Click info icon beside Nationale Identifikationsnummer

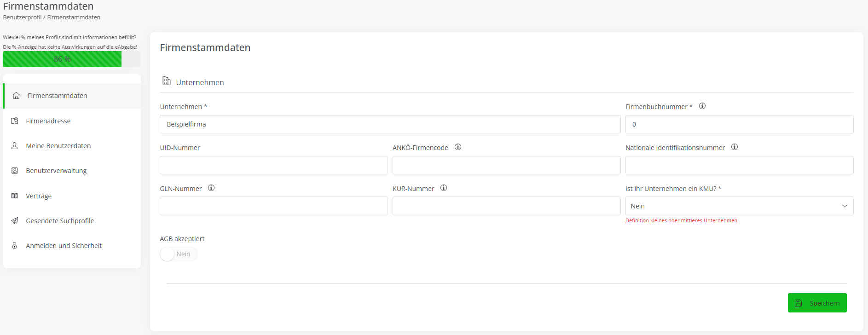coord(735,147)
